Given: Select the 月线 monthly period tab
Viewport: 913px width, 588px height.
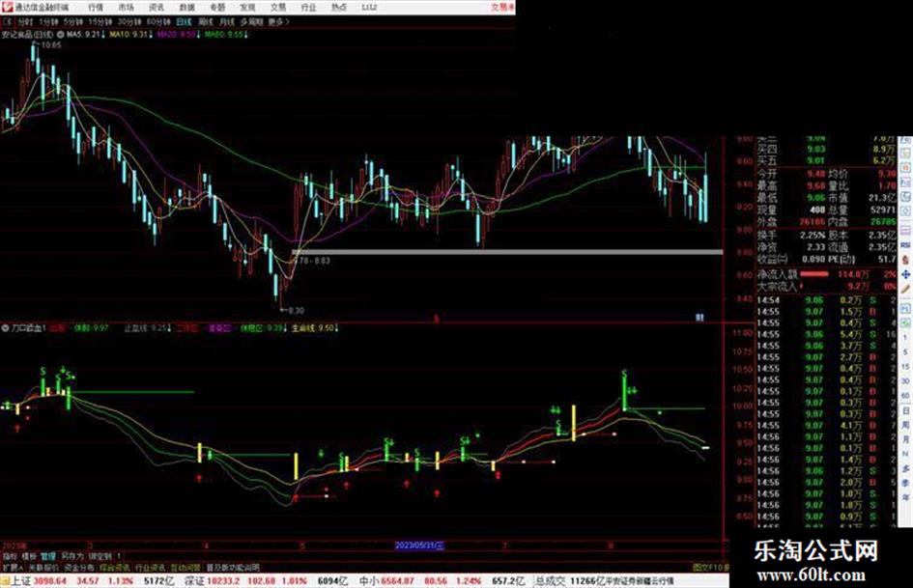Looking at the screenshot, I should (226, 22).
